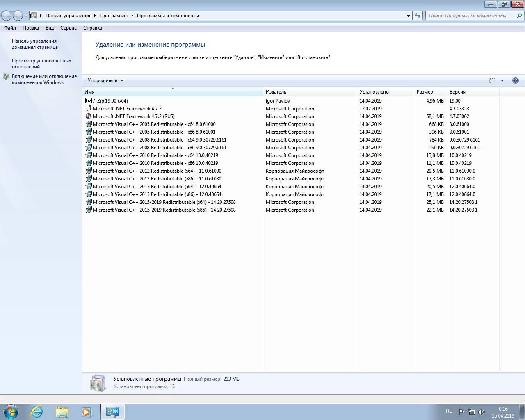This screenshot has height=420, width=525.
Task: Open Включение или отключение компонентов Windows
Action: click(x=44, y=79)
